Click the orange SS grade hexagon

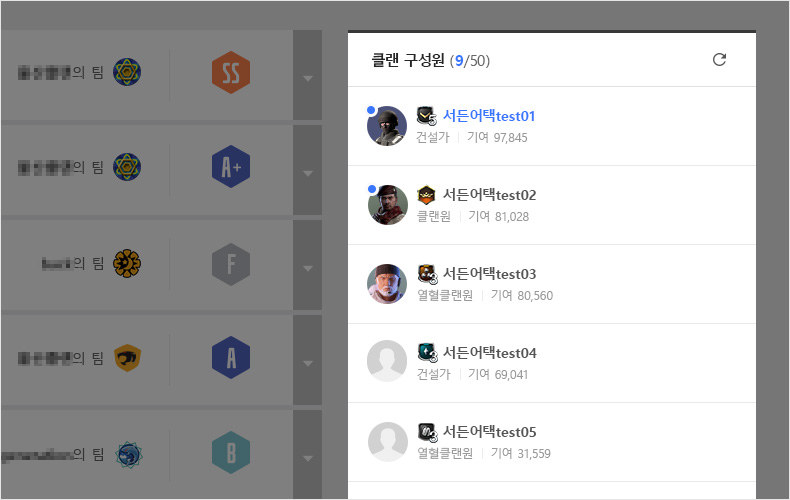tap(231, 73)
